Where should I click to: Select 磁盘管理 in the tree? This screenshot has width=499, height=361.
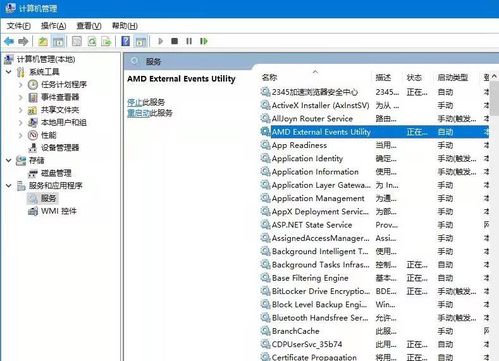pos(56,173)
